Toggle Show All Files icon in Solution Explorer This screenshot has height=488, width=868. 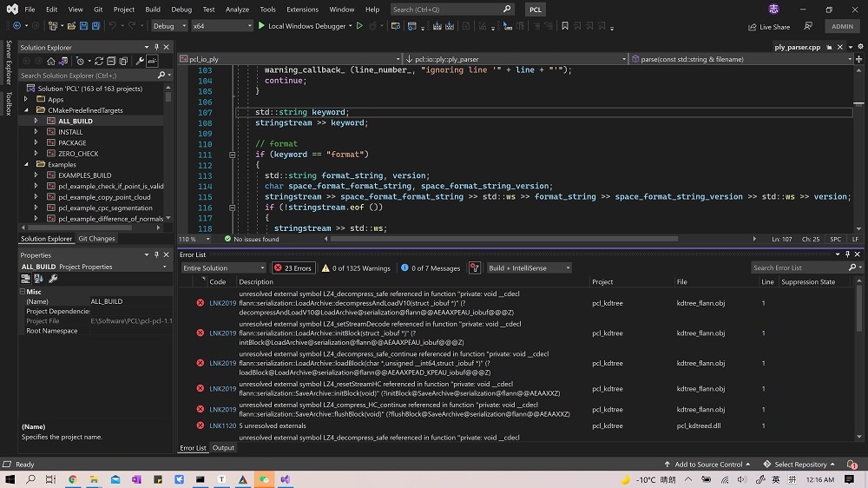coord(123,61)
